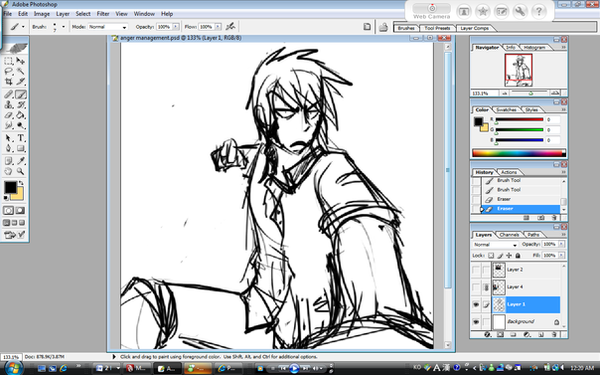This screenshot has height=375, width=600.
Task: Click the Navigator zoom slider
Action: (x=530, y=93)
